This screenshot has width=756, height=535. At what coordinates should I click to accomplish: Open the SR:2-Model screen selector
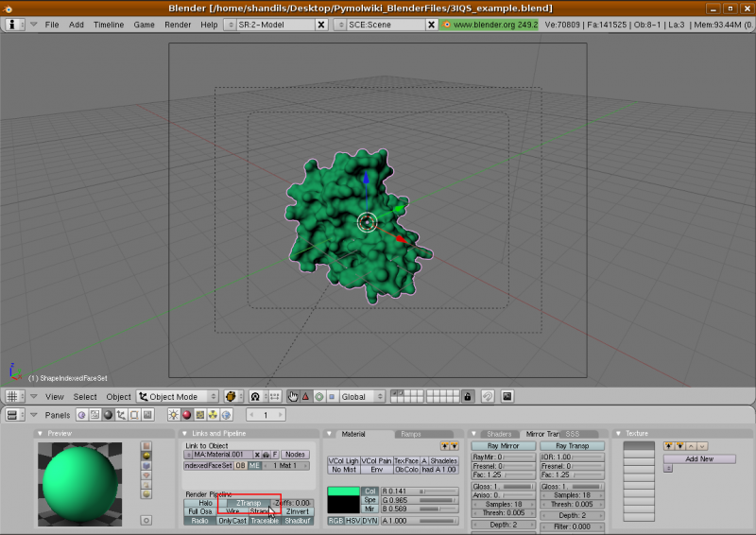pos(269,25)
